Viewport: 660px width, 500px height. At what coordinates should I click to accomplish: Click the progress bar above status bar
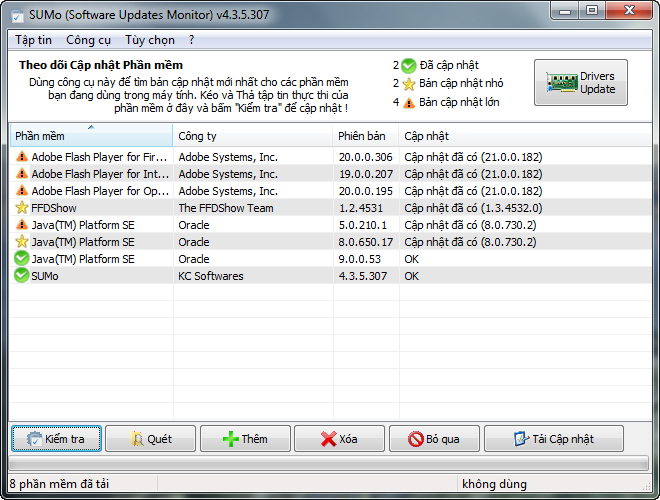329,463
